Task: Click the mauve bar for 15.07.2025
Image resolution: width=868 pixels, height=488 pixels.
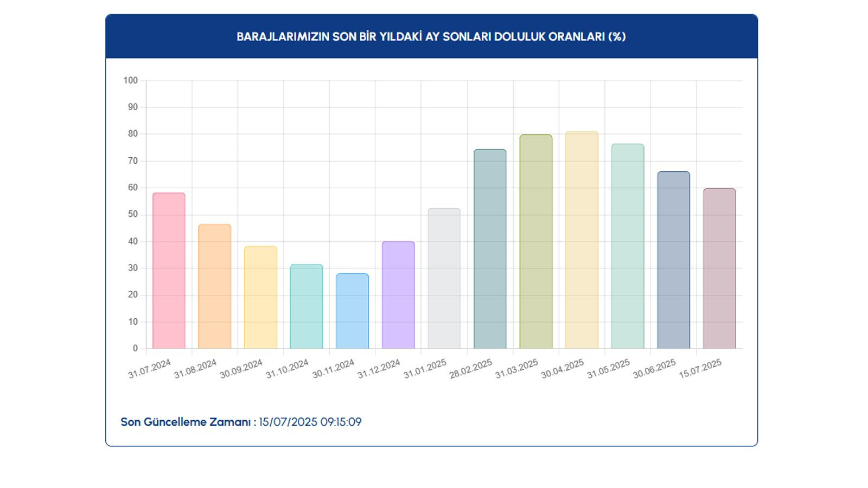Action: coord(719,268)
